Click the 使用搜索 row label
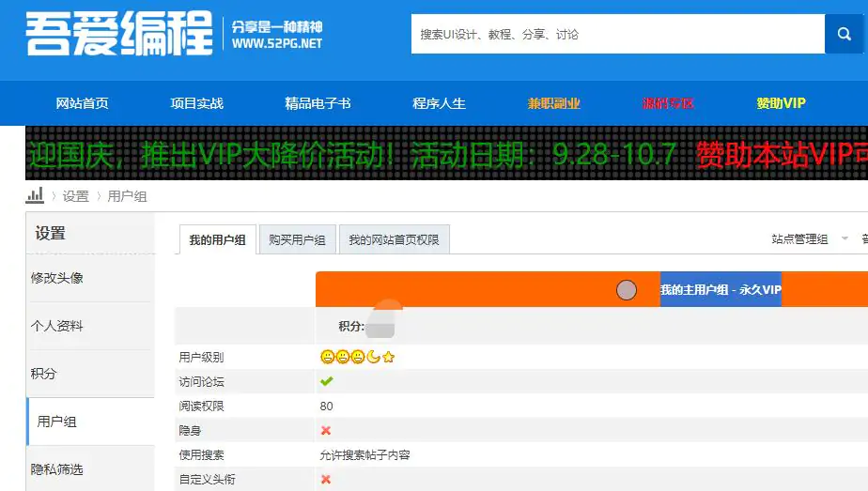The width and height of the screenshot is (868, 491). click(x=201, y=455)
